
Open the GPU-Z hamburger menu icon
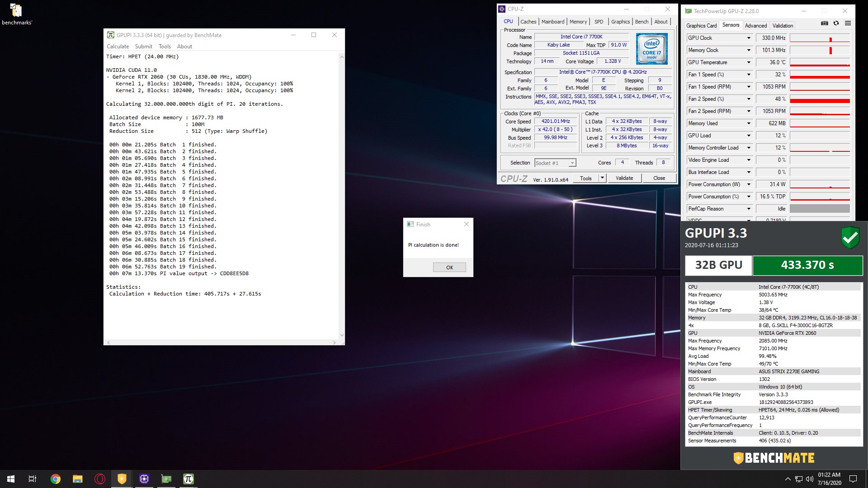pos(848,23)
